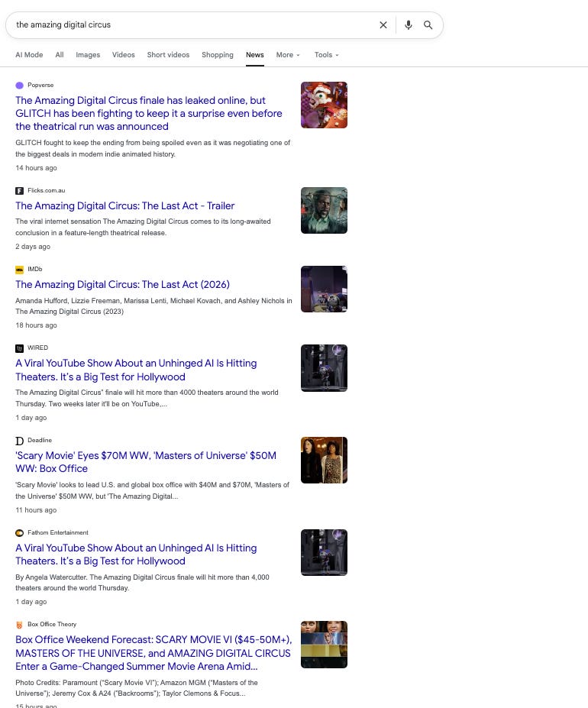Click the Popverse source name
588x708 pixels.
pyautogui.click(x=40, y=85)
